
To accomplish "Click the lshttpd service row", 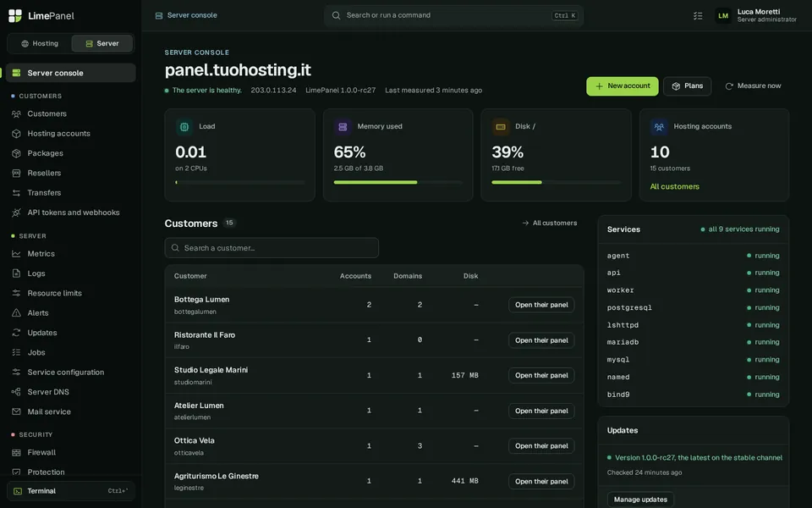I will (x=693, y=325).
